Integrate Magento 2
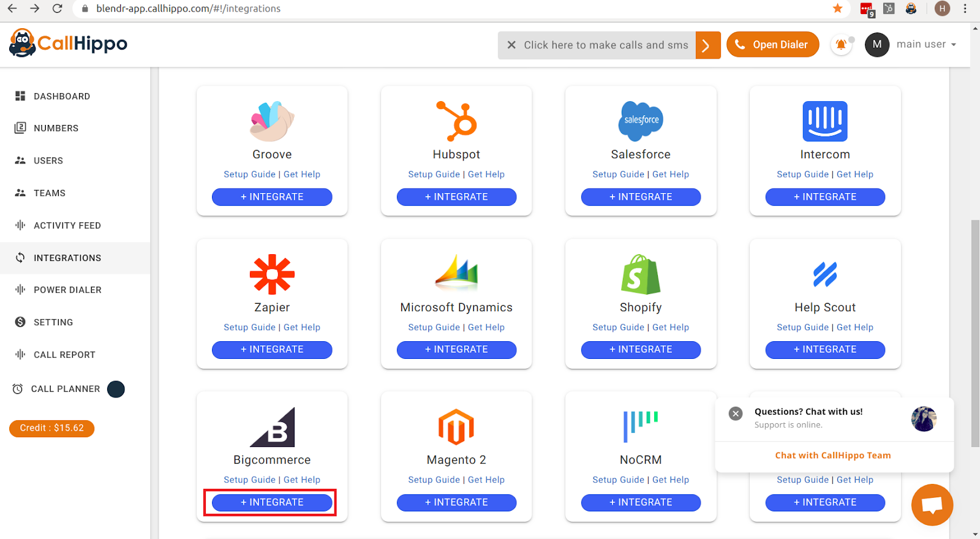Screen dimensions: 980x539 pyautogui.click(x=456, y=502)
